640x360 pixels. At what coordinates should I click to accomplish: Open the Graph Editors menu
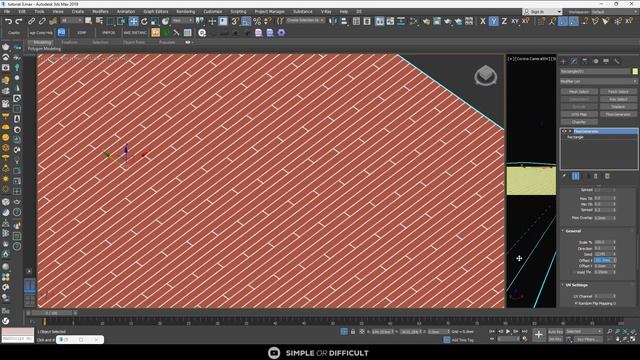pyautogui.click(x=156, y=12)
